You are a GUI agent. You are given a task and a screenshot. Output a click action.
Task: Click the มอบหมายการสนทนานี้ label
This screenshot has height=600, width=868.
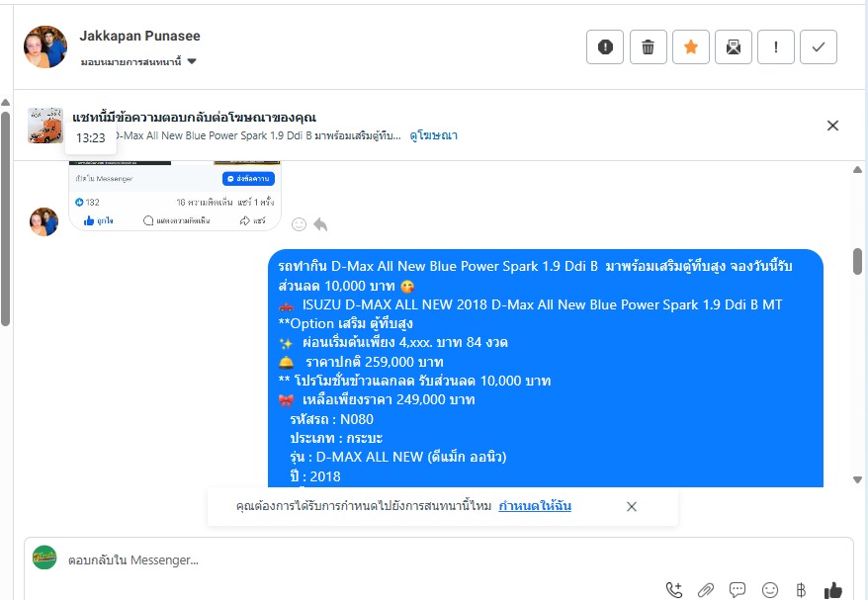click(x=130, y=62)
